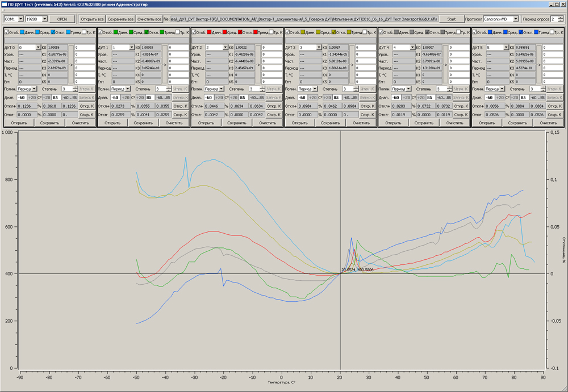Viewport: 568px width, 392px height.
Task: Toggle the olive Откл. checkbox in ДУТ 3 panel
Action: [x=333, y=32]
